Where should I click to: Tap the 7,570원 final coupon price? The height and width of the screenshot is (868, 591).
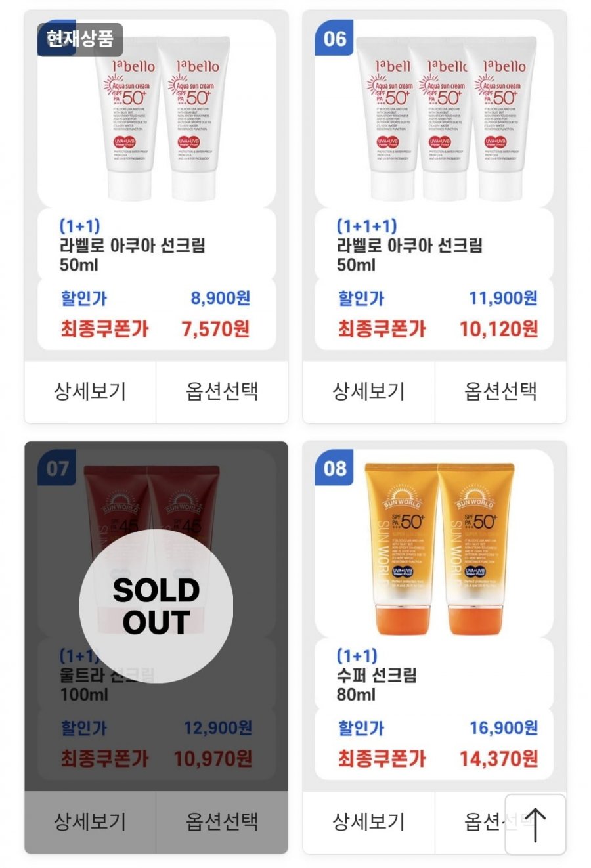(215, 329)
